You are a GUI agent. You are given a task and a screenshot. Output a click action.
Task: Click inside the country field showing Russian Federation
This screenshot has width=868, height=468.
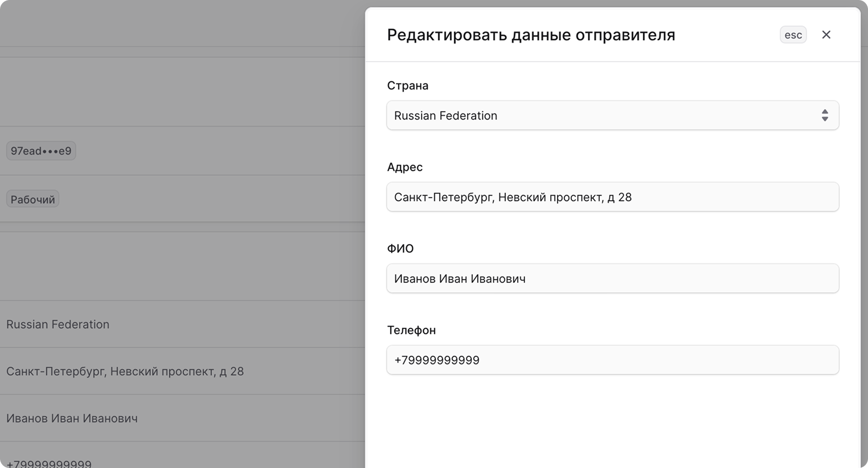click(530, 115)
